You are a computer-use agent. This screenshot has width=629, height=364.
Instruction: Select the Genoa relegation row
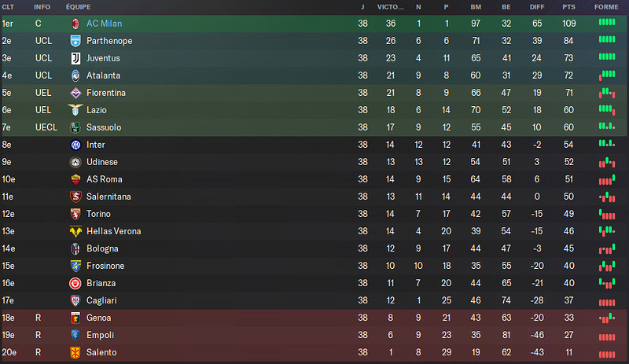coord(314,318)
